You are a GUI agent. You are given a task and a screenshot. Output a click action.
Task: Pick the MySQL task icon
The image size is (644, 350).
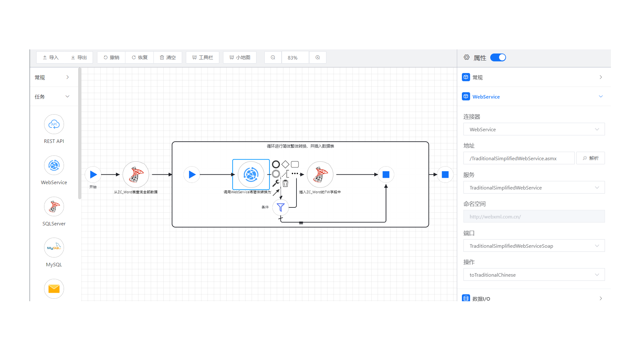pos(54,248)
